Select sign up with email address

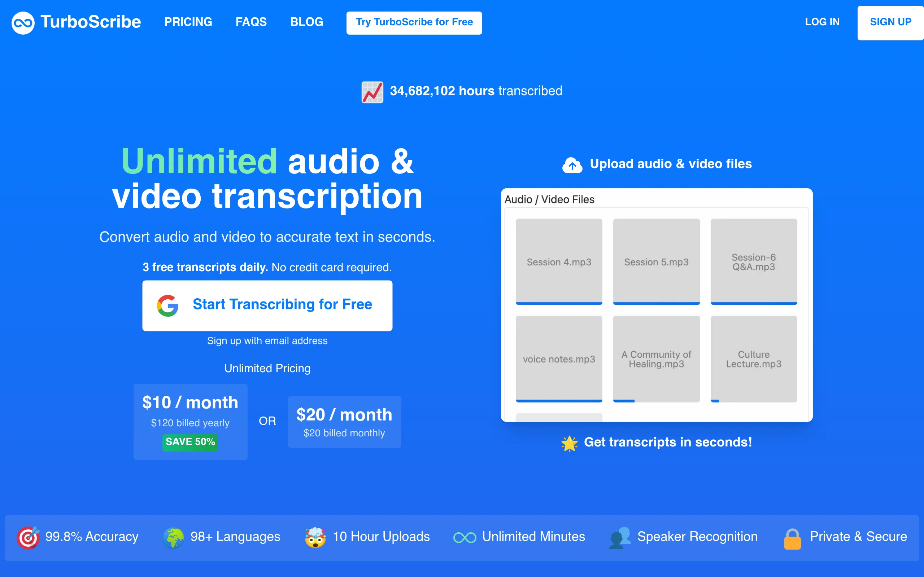(267, 341)
